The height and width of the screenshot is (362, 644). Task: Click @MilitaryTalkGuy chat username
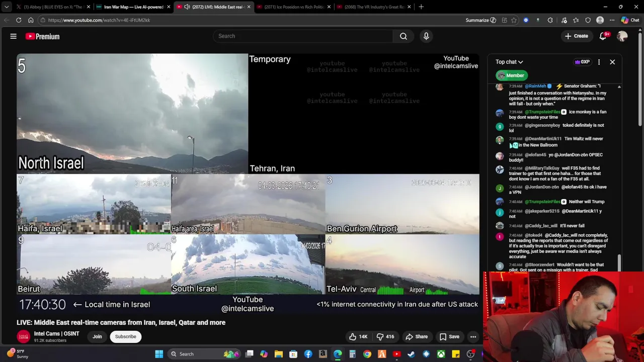coord(542,168)
